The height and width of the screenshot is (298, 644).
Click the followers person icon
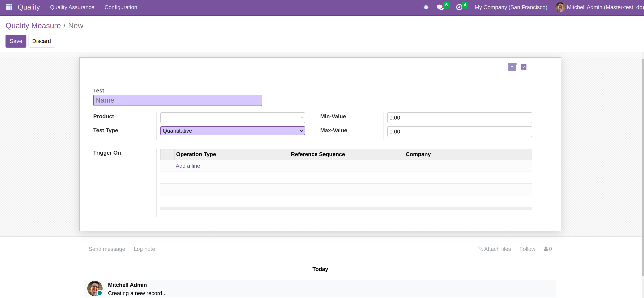click(x=545, y=249)
